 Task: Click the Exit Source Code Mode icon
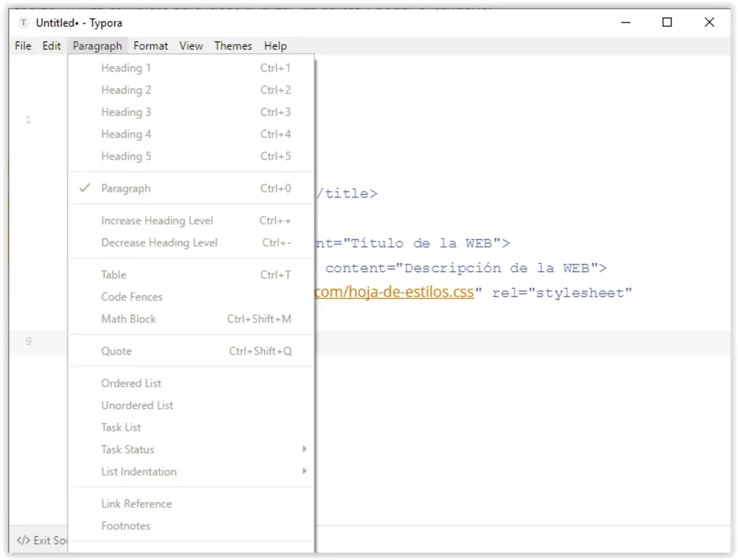pyautogui.click(x=24, y=540)
